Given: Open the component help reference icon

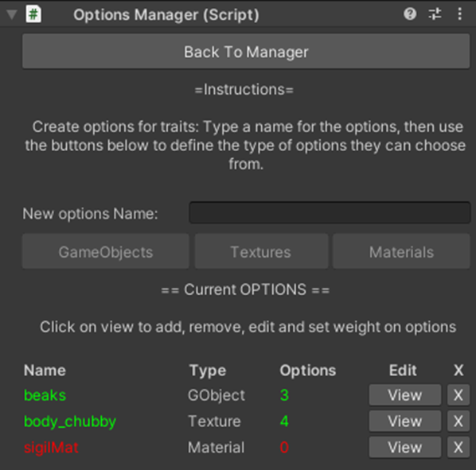Looking at the screenshot, I should tap(410, 14).
